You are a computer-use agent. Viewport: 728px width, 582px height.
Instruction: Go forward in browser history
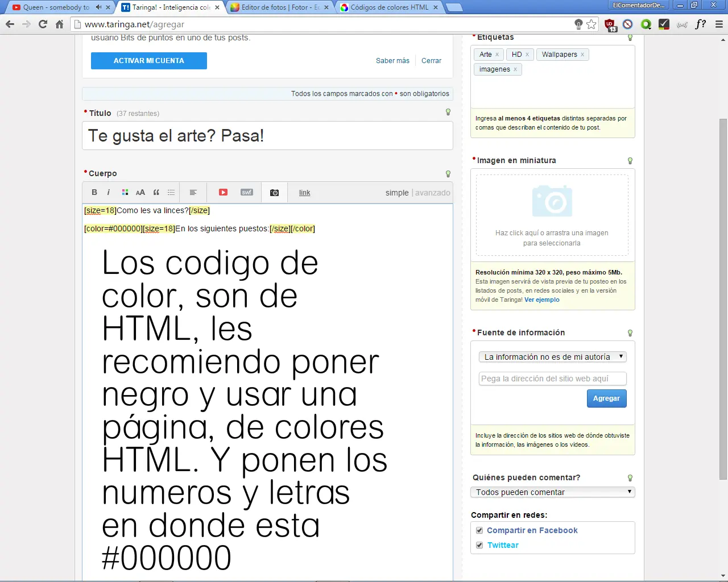26,24
